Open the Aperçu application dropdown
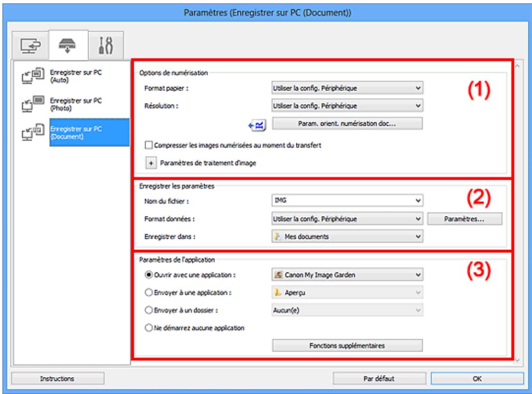 347,293
